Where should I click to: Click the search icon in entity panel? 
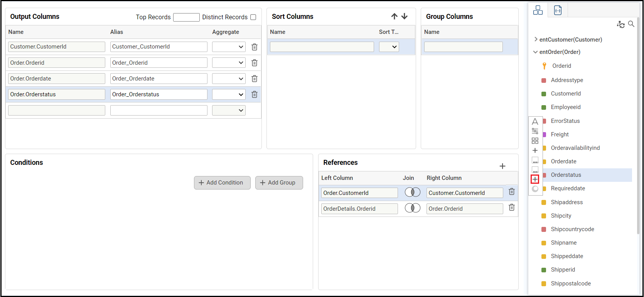[631, 24]
